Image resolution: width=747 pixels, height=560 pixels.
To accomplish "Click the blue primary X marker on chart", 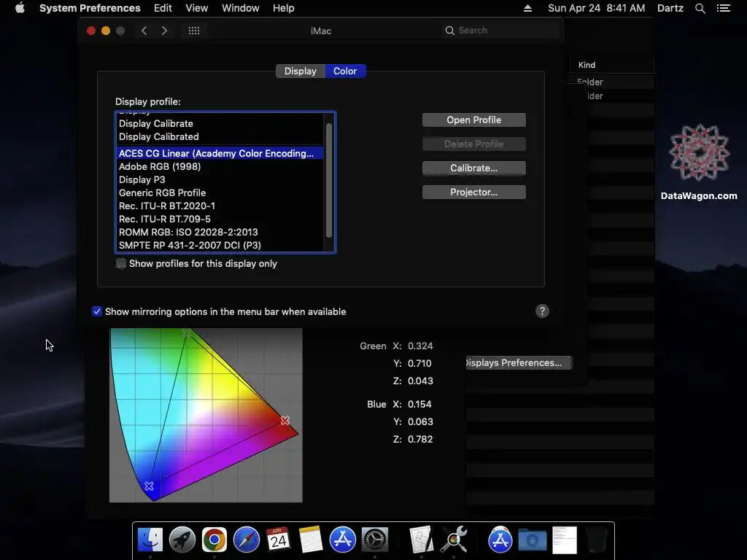I will coord(149,486).
